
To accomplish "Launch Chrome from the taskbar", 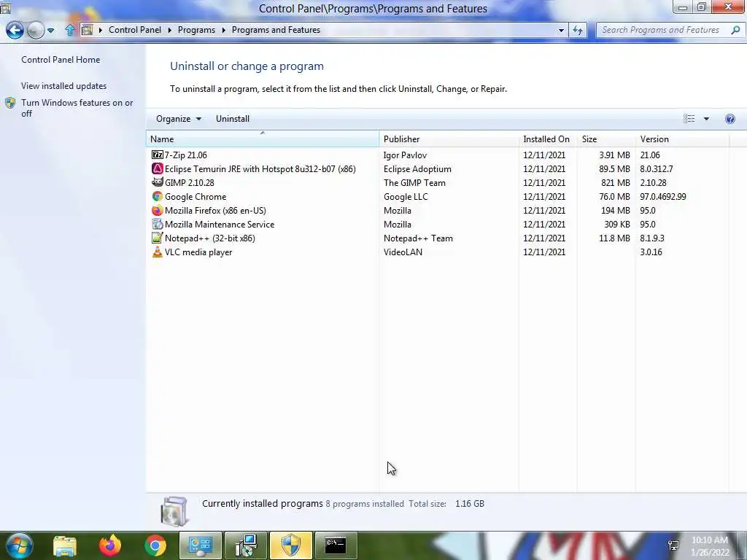I will coord(155,545).
